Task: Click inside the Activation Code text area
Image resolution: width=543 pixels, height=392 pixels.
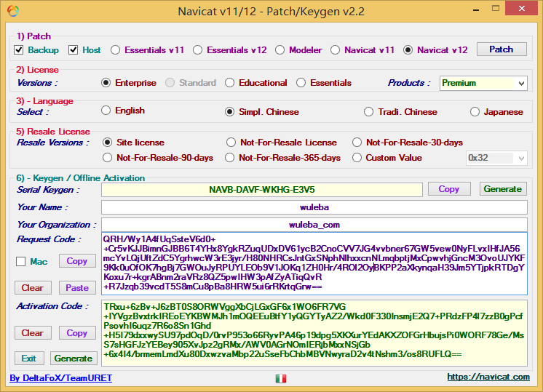Action: click(x=314, y=333)
